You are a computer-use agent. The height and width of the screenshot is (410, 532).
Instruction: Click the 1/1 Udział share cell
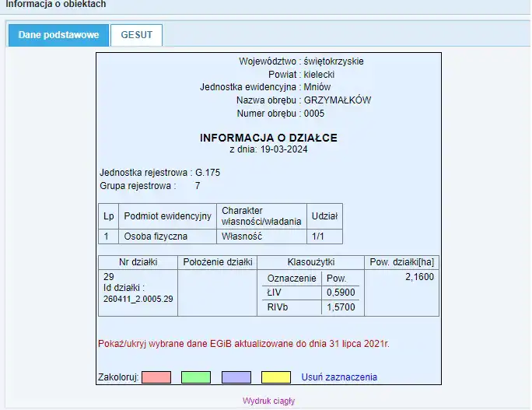coord(317,236)
